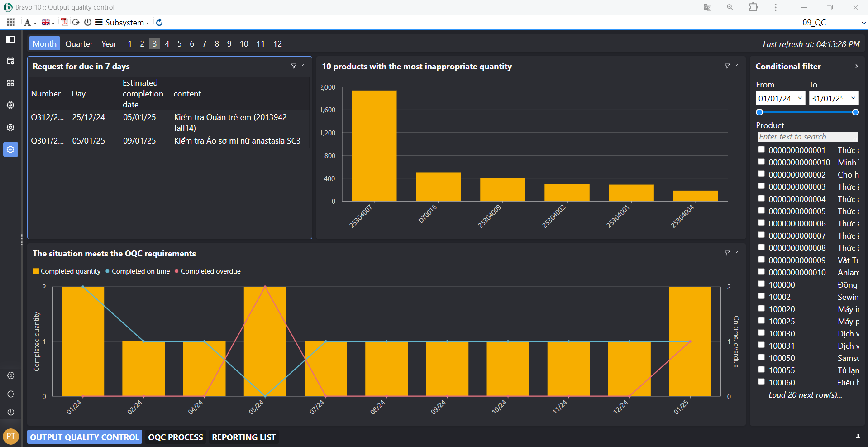Select the Quarter period button
The height and width of the screenshot is (447, 868).
tap(79, 43)
